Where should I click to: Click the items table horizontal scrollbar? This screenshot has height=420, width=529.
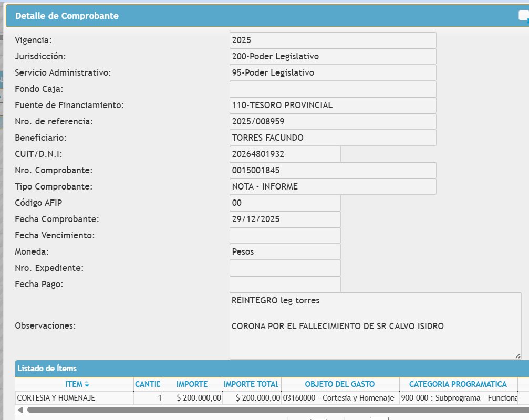278,410
